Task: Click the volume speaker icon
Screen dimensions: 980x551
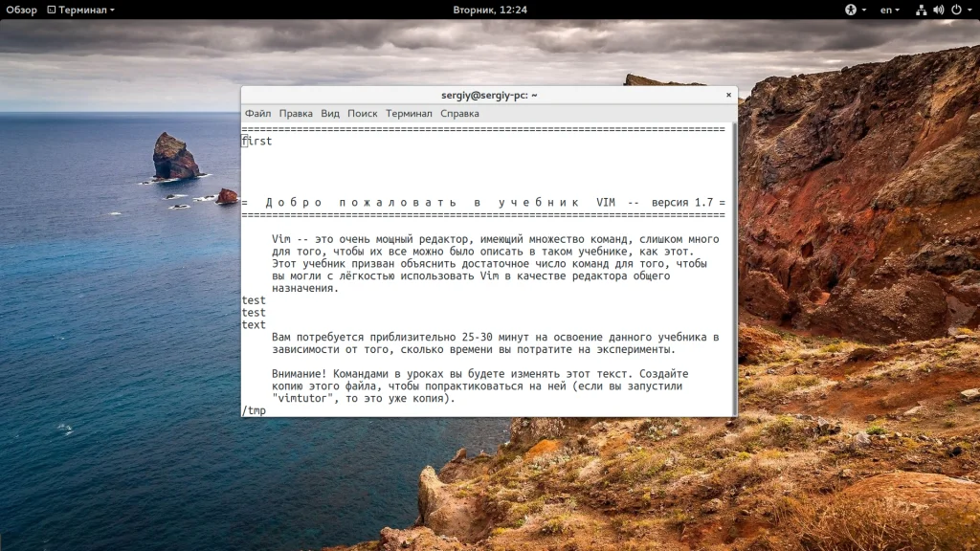Action: 938,10
